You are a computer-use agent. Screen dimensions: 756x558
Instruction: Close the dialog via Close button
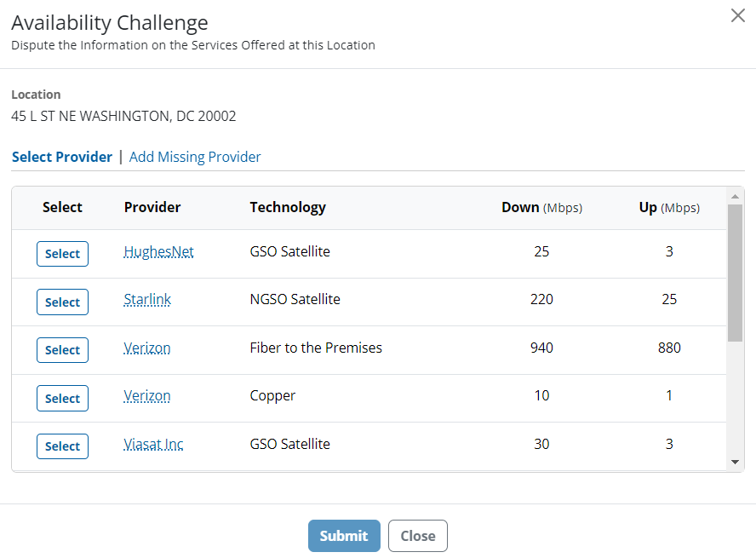pos(417,536)
